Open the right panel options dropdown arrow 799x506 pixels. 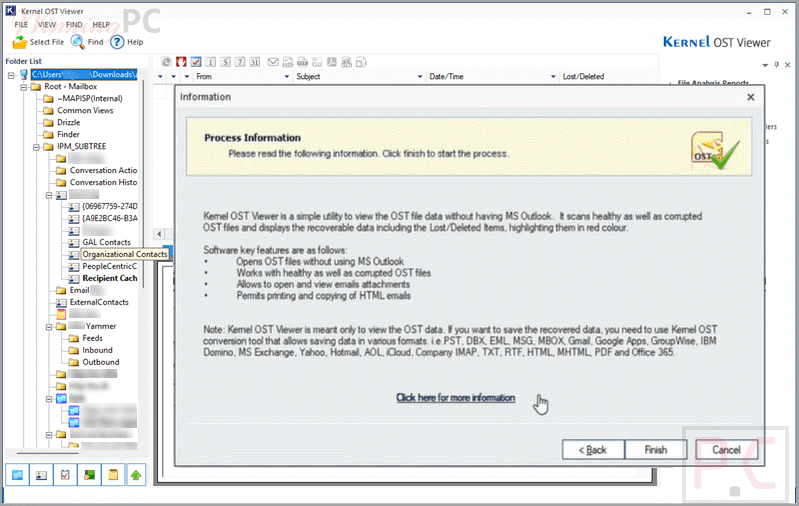(765, 65)
